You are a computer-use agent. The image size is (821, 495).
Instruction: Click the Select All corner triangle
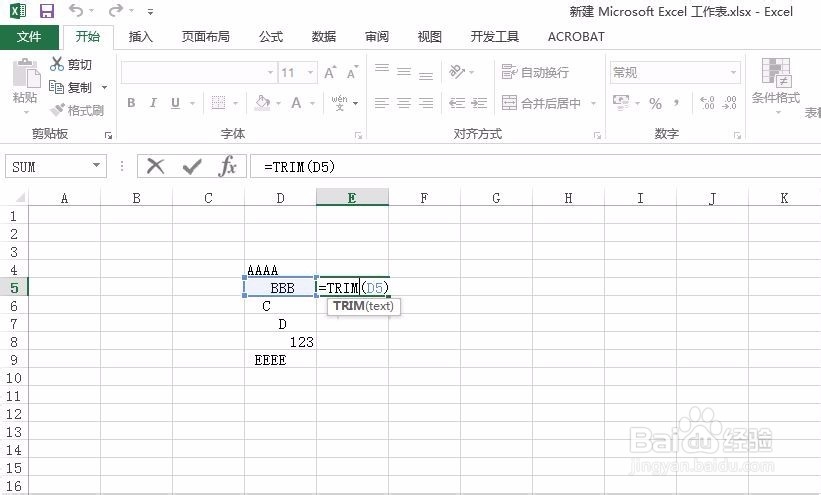point(20,197)
